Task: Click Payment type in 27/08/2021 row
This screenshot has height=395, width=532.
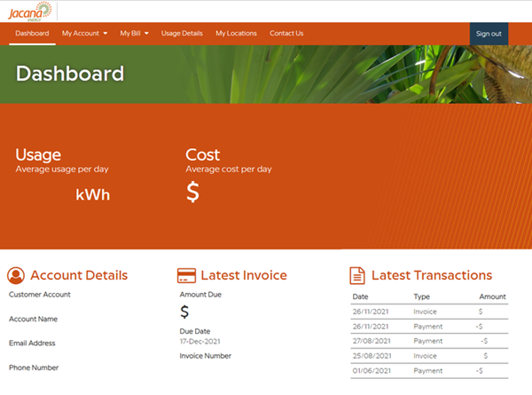Action: point(428,341)
